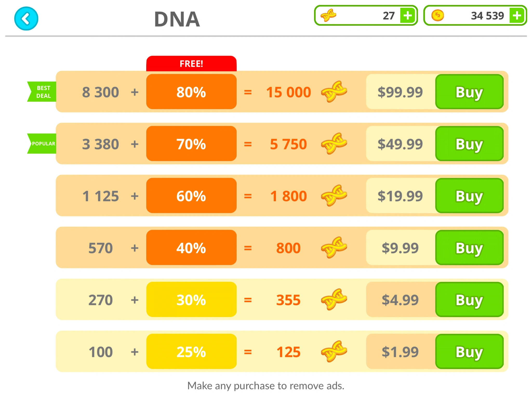Viewport: 532px width, 399px height.
Task: Tap DNA helix icon in 125 row
Action: coord(334,351)
